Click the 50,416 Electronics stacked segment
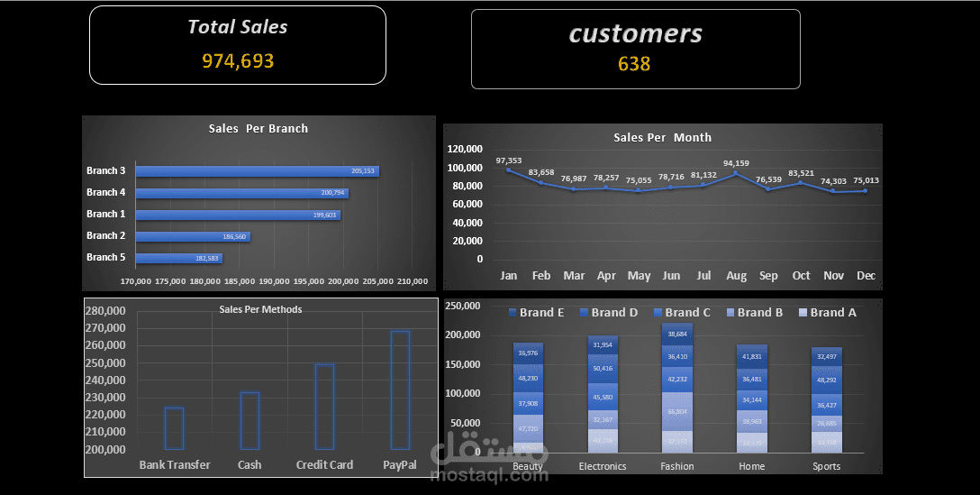This screenshot has height=495, width=980. coord(603,369)
